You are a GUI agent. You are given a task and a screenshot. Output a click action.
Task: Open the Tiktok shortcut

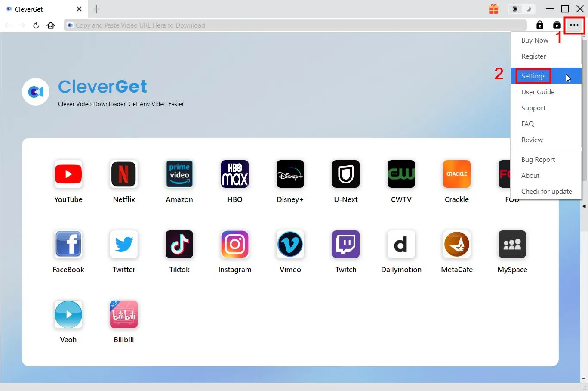coord(179,244)
